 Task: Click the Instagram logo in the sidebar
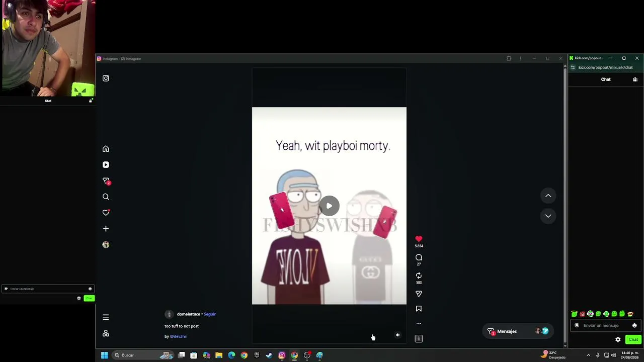(106, 78)
